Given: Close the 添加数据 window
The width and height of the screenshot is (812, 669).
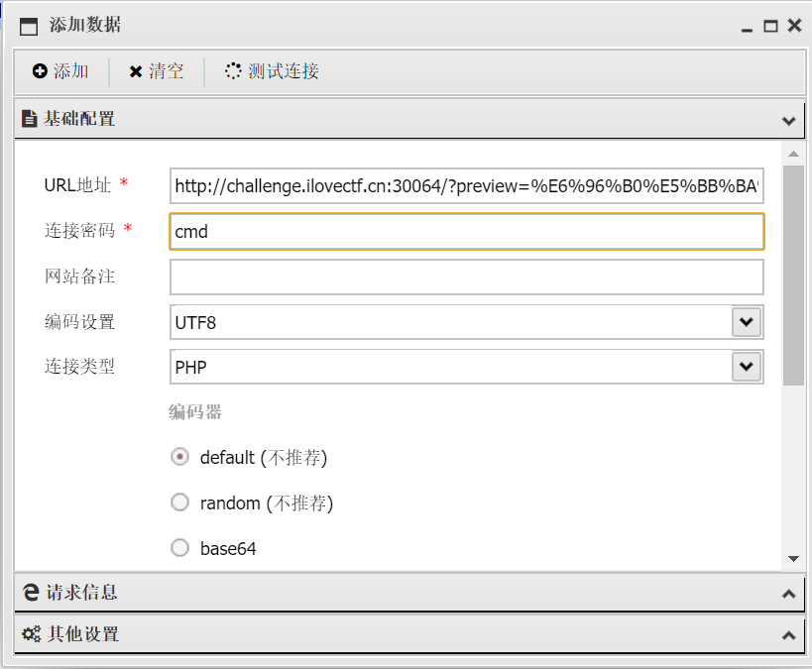Looking at the screenshot, I should click(x=794, y=26).
